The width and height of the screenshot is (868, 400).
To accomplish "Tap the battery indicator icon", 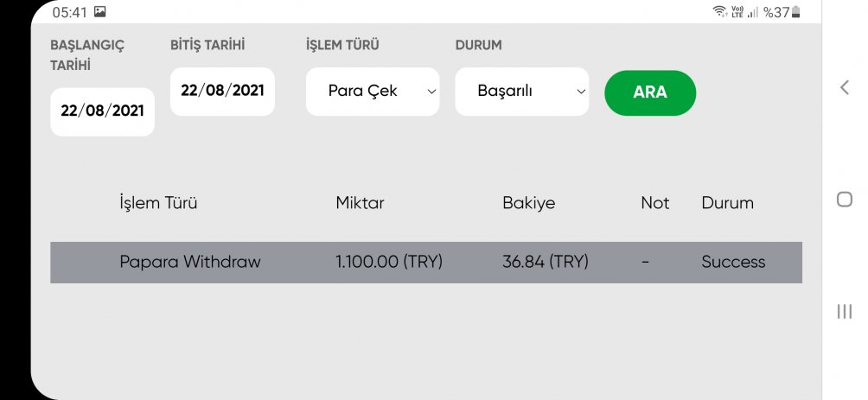I will click(x=795, y=11).
